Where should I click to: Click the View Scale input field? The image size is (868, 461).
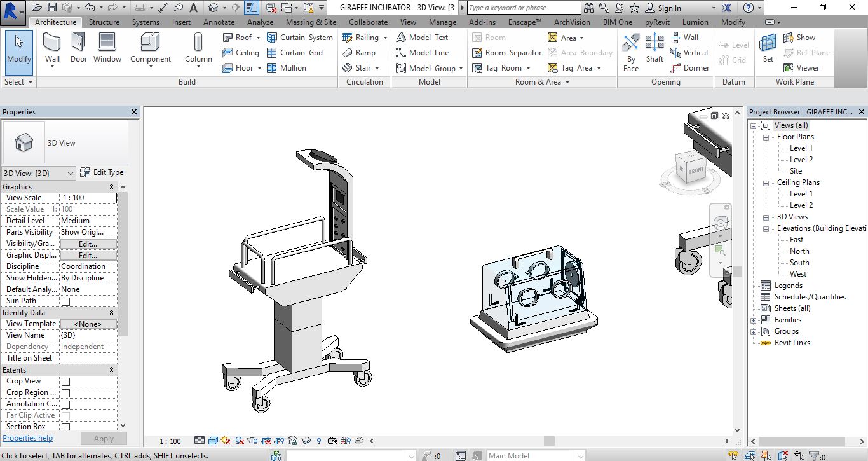point(88,198)
